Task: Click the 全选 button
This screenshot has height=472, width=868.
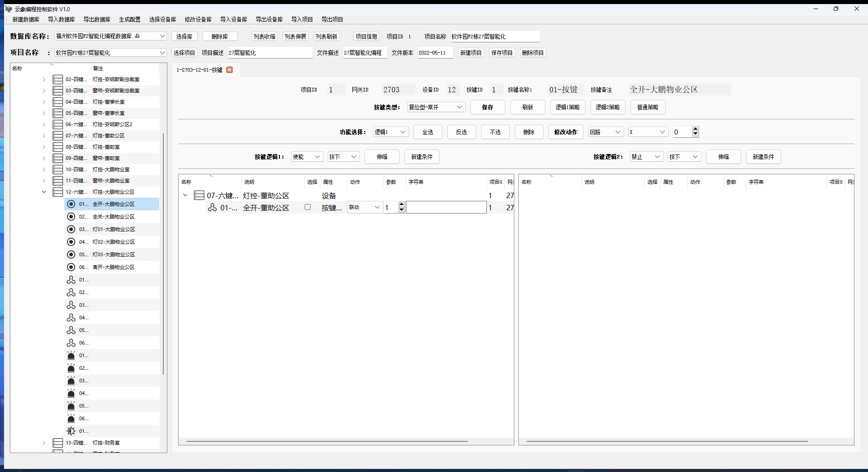Action: 427,132
